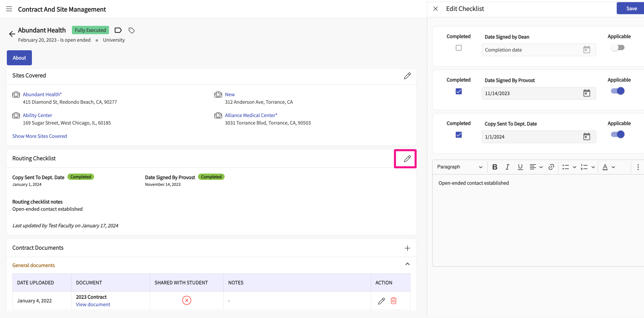Add a contract document with plus icon
The image size is (644, 318).
click(x=407, y=248)
